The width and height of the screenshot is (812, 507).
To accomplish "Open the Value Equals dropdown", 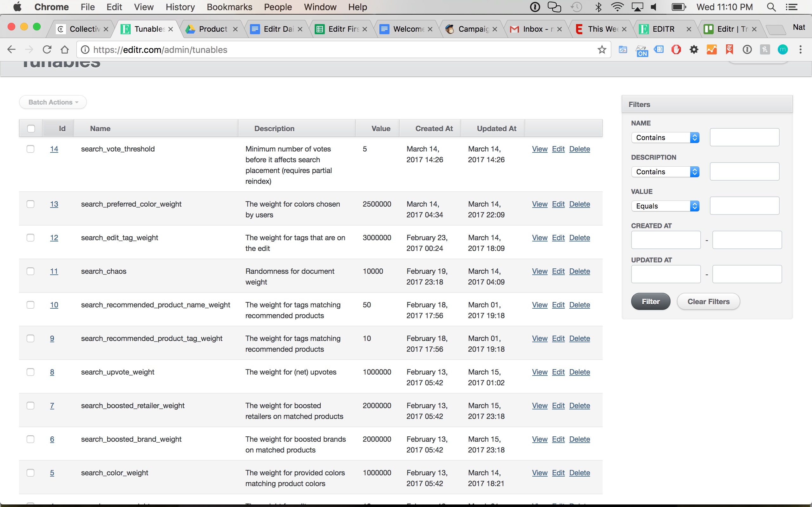I will (665, 206).
